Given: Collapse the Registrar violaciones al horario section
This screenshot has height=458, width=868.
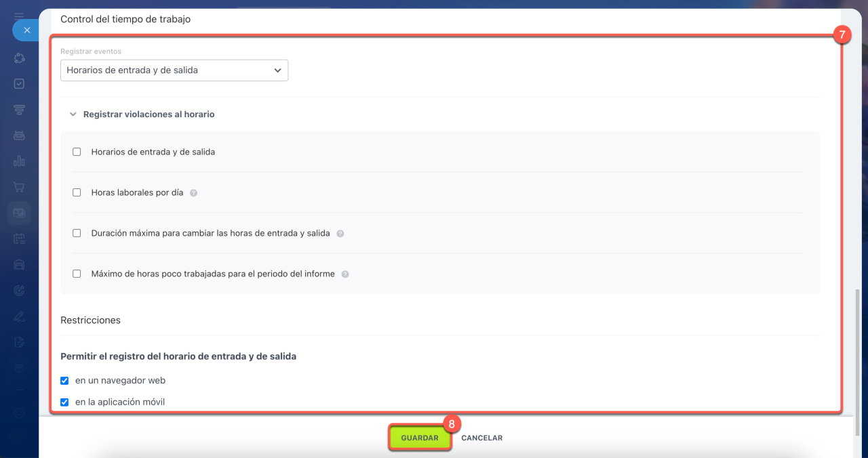Looking at the screenshot, I should 73,115.
